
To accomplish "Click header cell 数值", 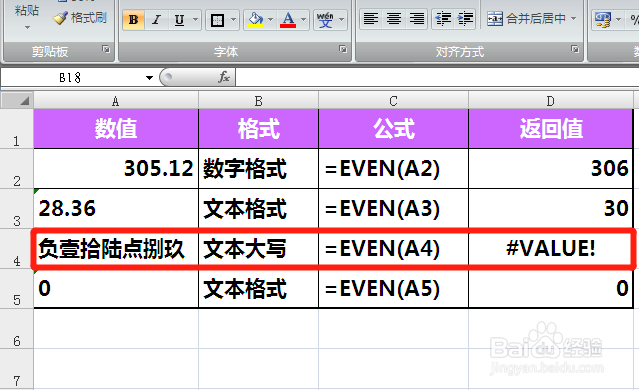I will 116,129.
